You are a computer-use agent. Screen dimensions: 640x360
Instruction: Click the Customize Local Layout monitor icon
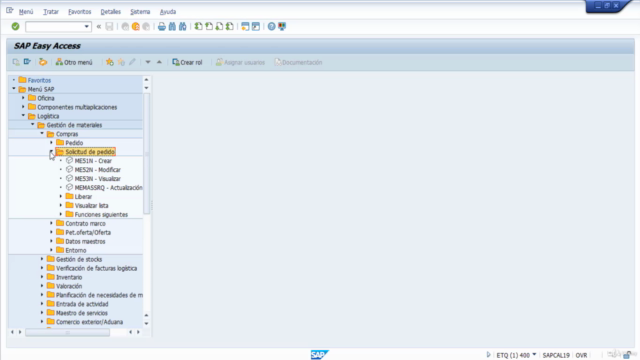282,27
